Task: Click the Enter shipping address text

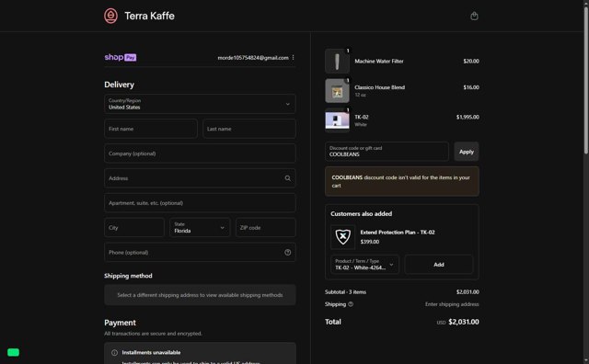Action: [452, 304]
